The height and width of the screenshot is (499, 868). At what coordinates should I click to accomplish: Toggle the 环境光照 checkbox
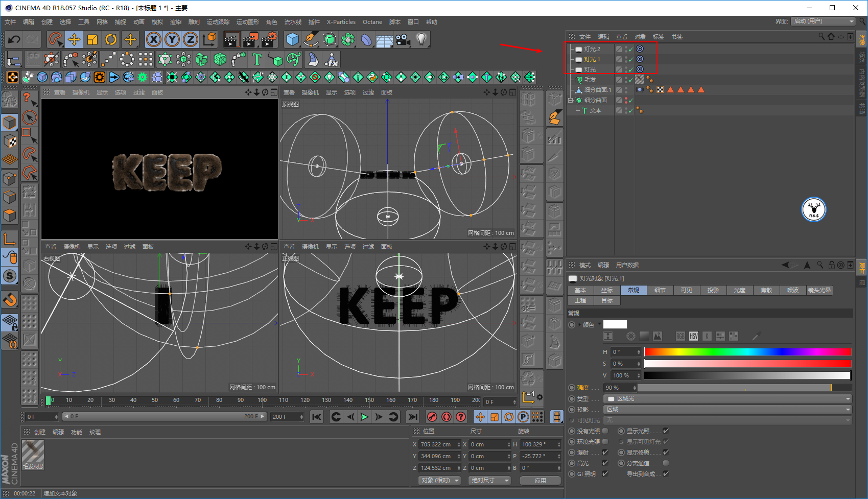click(x=605, y=442)
